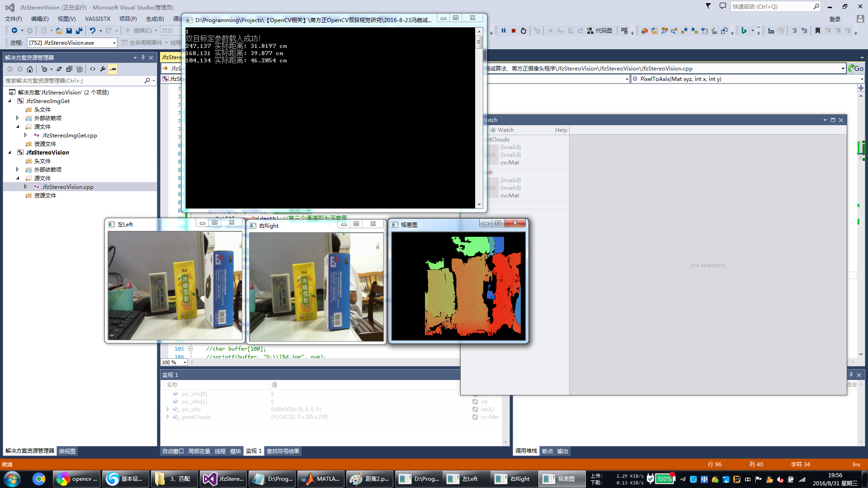The width and height of the screenshot is (868, 488).
Task: Click the Go button
Action: [855, 68]
